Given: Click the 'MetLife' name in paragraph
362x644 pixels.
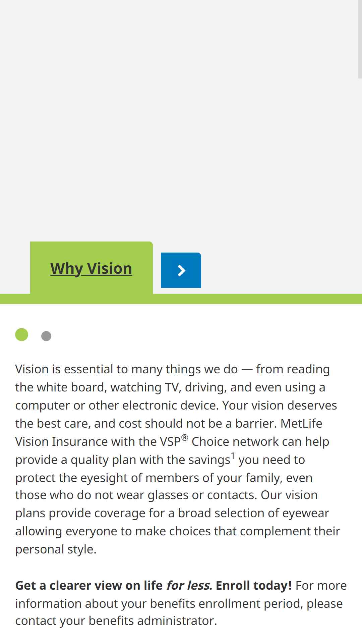Looking at the screenshot, I should [301, 424].
